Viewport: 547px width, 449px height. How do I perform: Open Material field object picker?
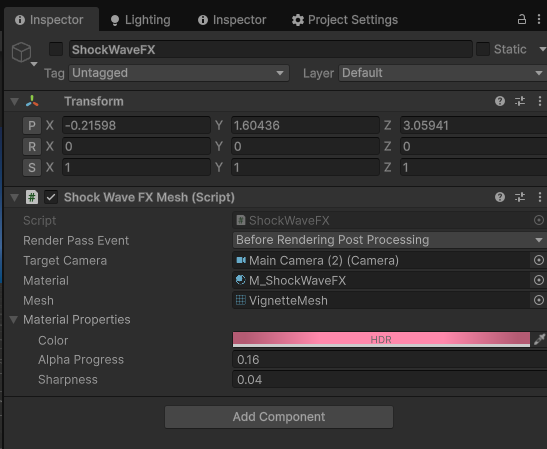coord(539,280)
